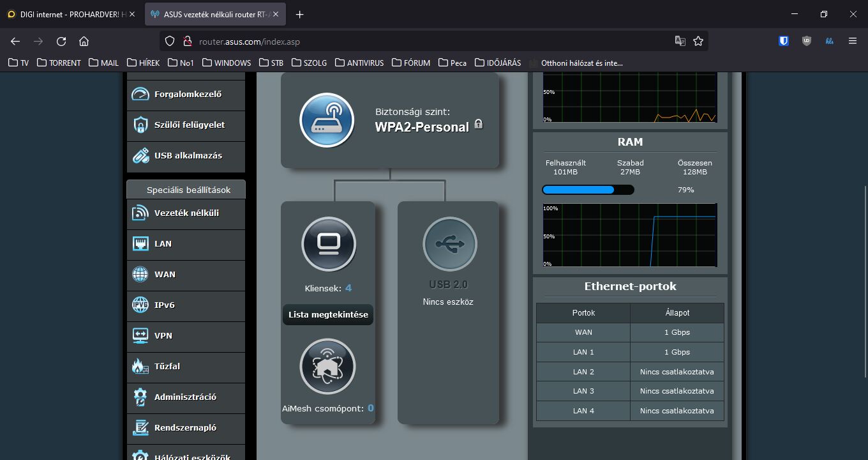Open Peca bookmarks folder
Image resolution: width=868 pixels, height=460 pixels.
tap(452, 63)
